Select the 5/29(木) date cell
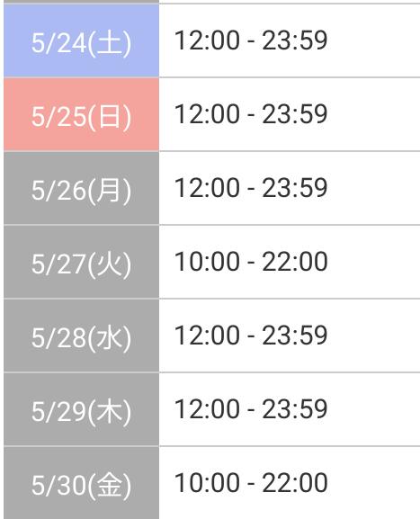 pos(82,410)
